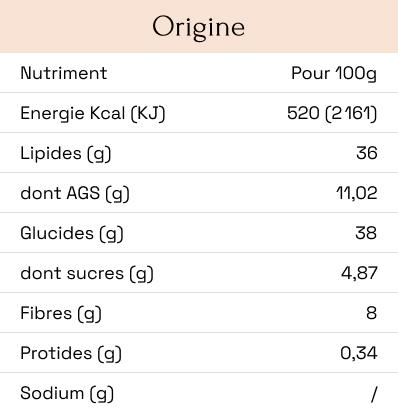This screenshot has height=412, width=398.
Task: Select the Pour 100g column header
Action: point(334,73)
